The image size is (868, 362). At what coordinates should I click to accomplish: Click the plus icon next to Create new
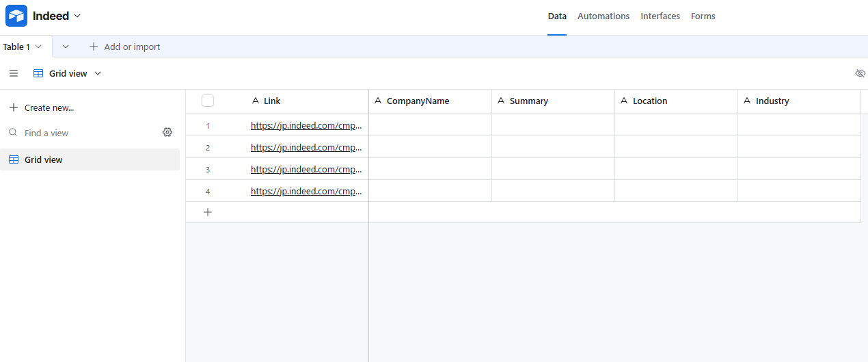pyautogui.click(x=14, y=107)
